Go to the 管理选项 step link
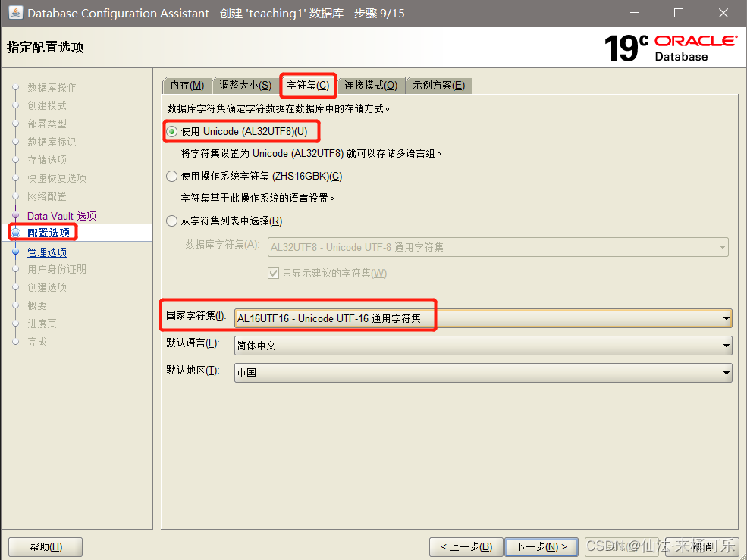The height and width of the screenshot is (560, 747). coord(47,252)
